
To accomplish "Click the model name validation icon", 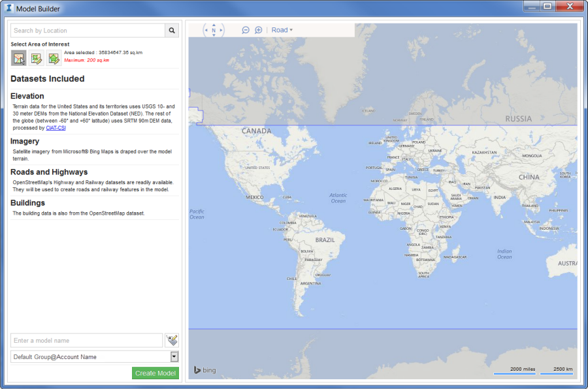I will pyautogui.click(x=172, y=340).
